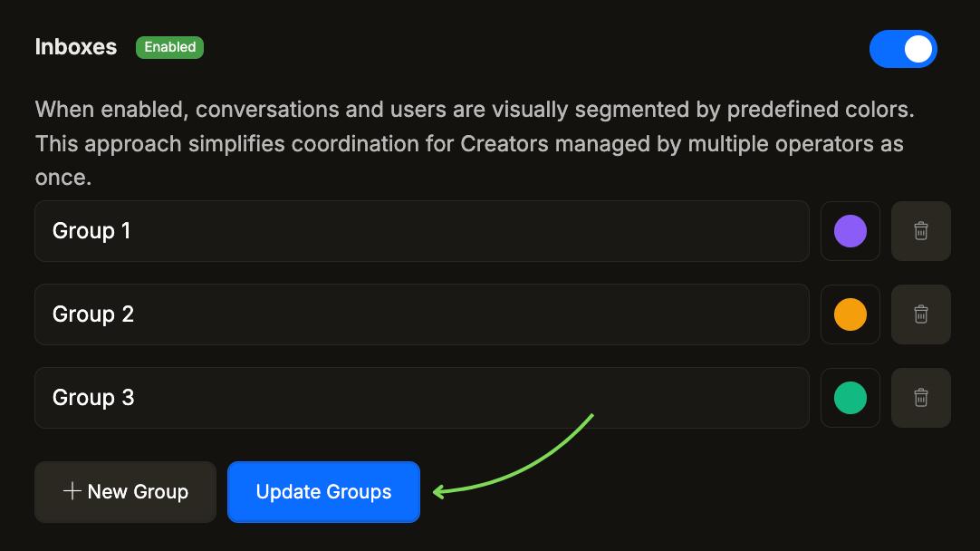Image resolution: width=980 pixels, height=551 pixels.
Task: Focus the Group 1 name field
Action: (x=421, y=231)
